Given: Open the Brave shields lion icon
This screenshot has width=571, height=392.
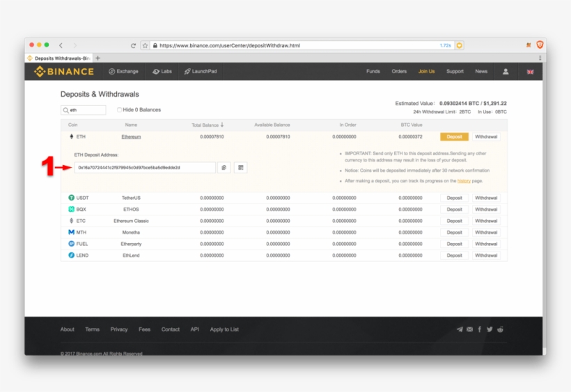Looking at the screenshot, I should pos(540,45).
